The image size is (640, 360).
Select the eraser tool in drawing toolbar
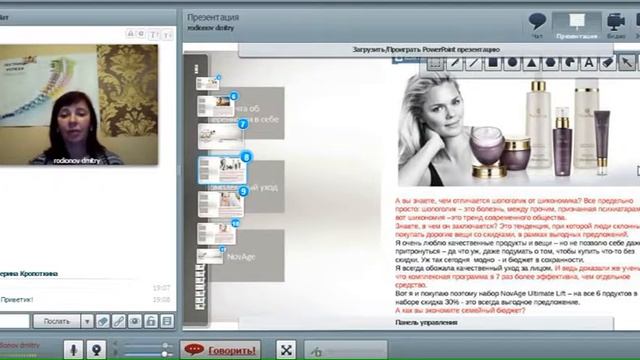(608, 63)
